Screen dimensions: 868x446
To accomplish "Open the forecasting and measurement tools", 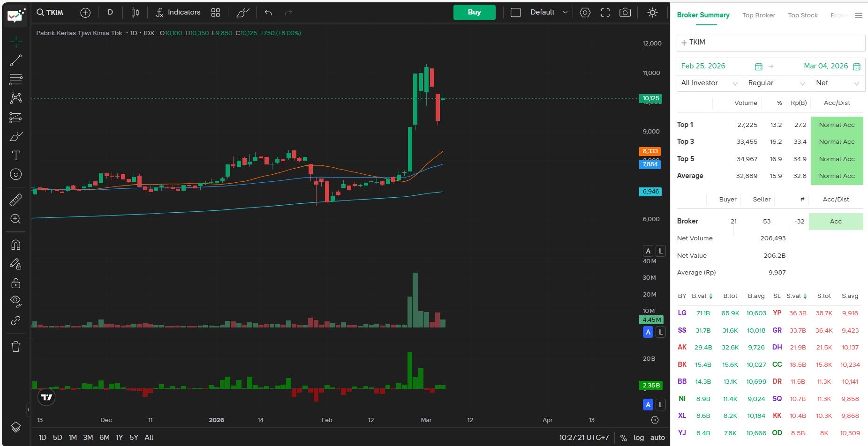I will 16,117.
